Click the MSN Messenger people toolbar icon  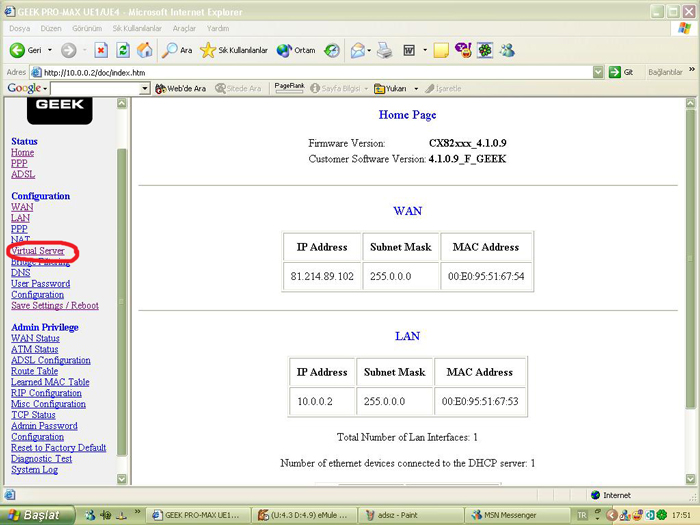pos(507,50)
